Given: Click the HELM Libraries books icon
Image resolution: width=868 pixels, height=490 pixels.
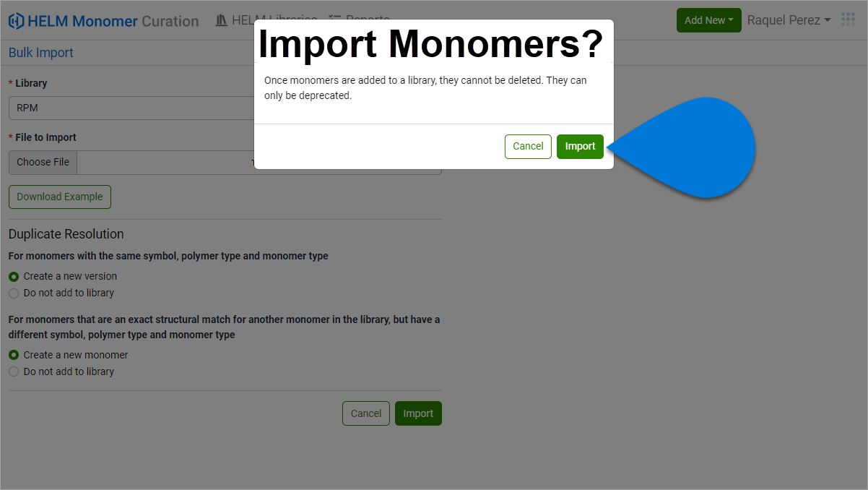Looking at the screenshot, I should point(222,20).
